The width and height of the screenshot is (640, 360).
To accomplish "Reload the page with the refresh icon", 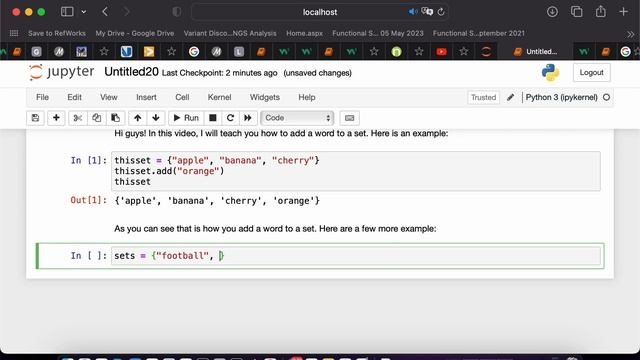I will click(441, 12).
